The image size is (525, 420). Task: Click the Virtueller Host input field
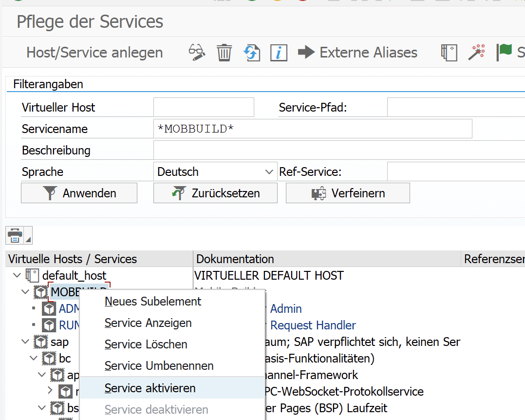[204, 107]
